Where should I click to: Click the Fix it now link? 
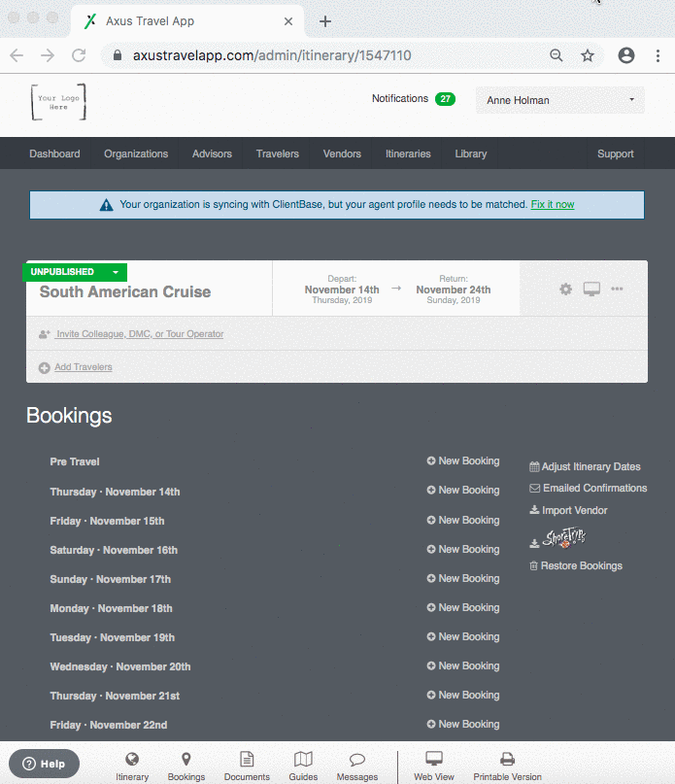coord(553,204)
